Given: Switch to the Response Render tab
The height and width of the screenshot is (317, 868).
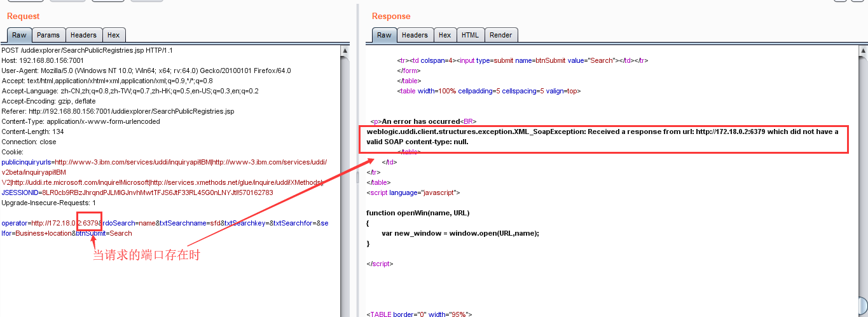Looking at the screenshot, I should click(x=501, y=35).
